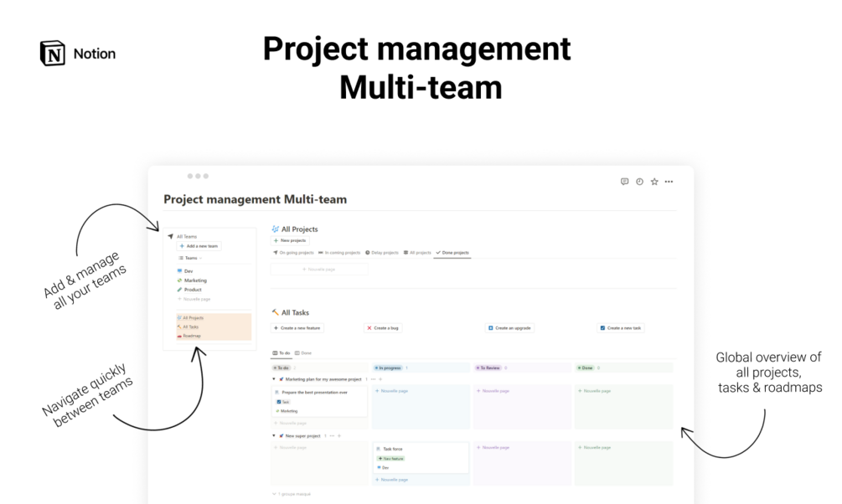The height and width of the screenshot is (504, 842).
Task: Add Nouvelle page under teams list
Action: pyautogui.click(x=194, y=299)
